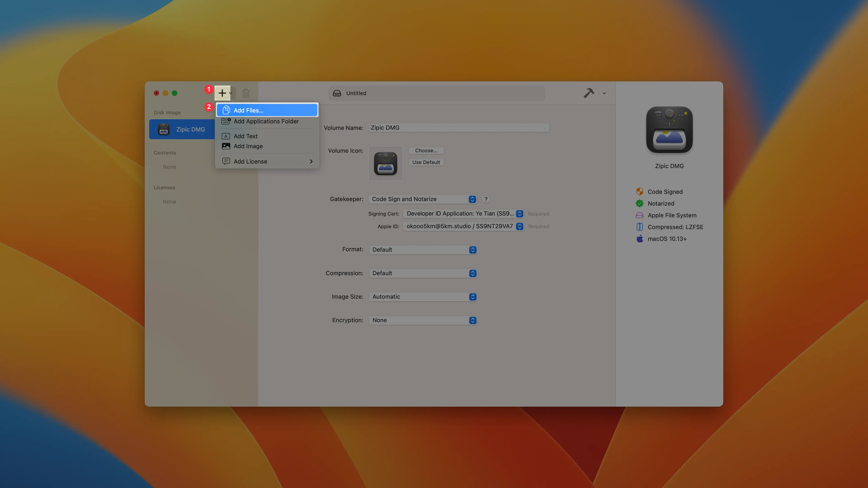Open the Signing Cert dropdown
868x488 pixels.
coord(463,213)
